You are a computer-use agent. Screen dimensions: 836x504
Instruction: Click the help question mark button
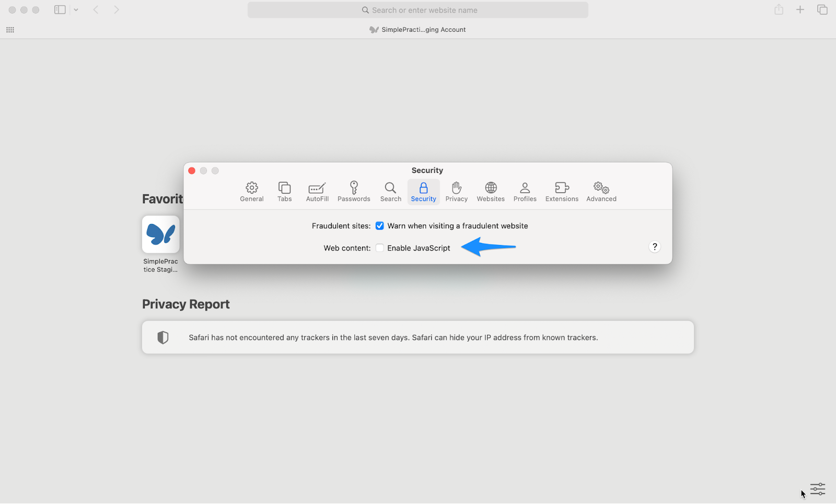point(655,247)
